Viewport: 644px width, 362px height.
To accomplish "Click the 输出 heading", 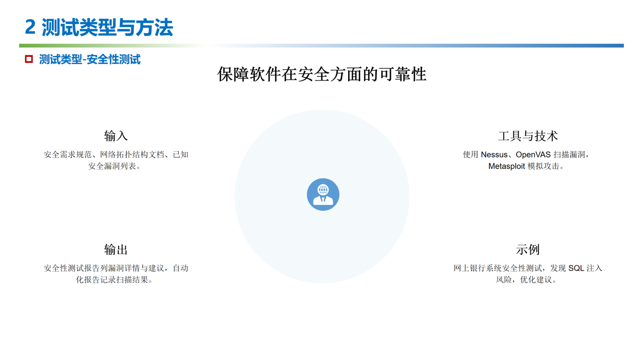I will point(116,249).
